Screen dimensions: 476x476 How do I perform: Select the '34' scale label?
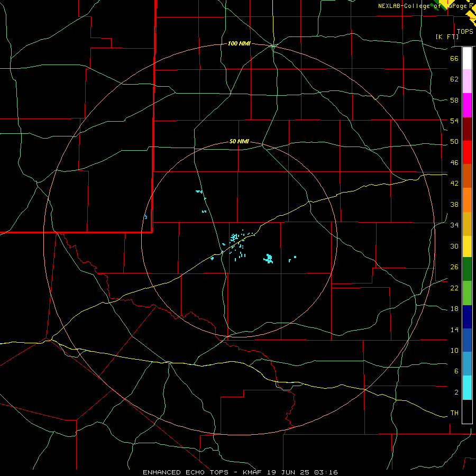pos(454,225)
